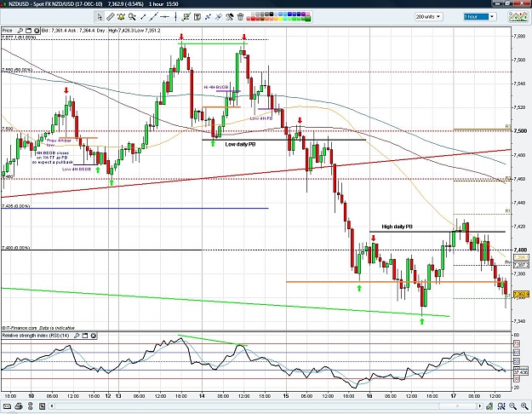The image size is (532, 414).
Task: Click the zoom out magnifier at bottom right
Action: tap(513, 406)
